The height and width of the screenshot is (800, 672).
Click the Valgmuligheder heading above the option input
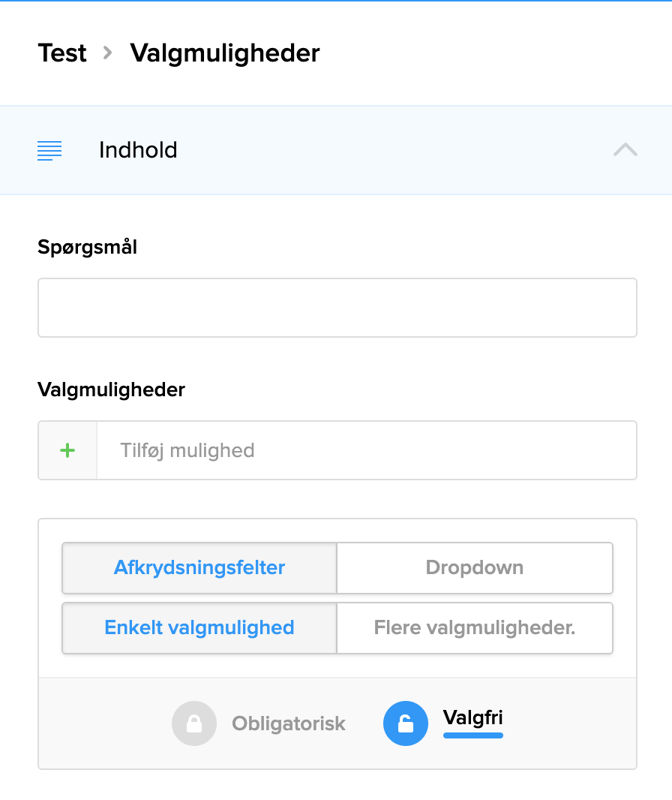click(x=110, y=389)
